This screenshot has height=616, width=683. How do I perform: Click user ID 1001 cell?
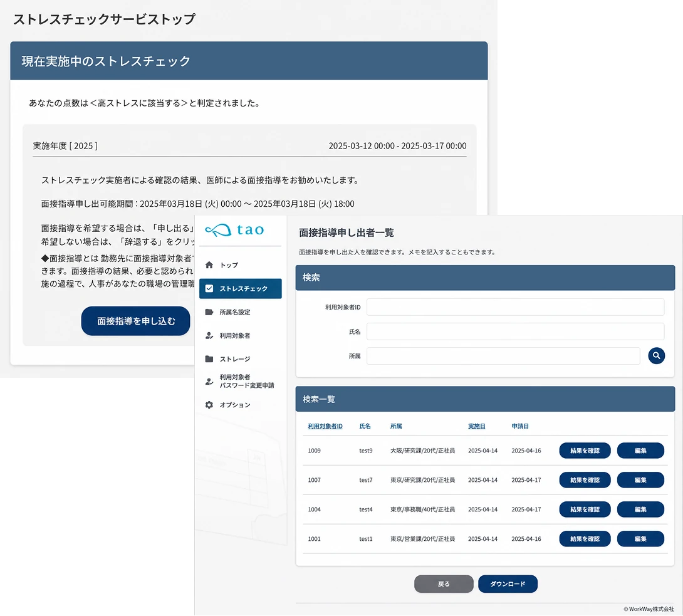[x=314, y=539]
